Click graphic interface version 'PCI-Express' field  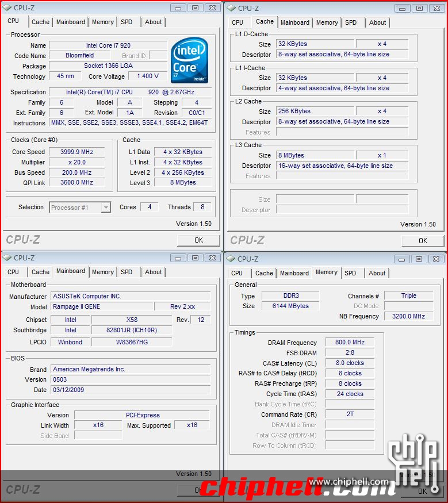tap(142, 415)
